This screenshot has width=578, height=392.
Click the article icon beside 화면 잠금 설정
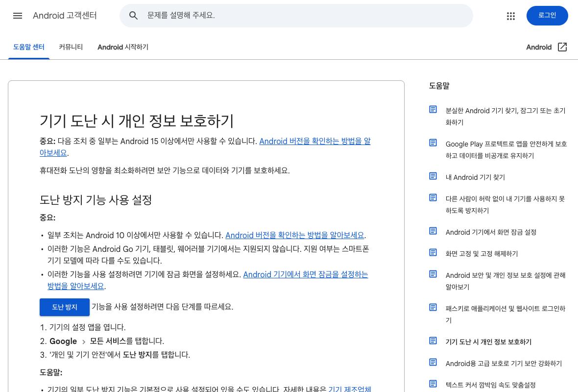tap(433, 231)
